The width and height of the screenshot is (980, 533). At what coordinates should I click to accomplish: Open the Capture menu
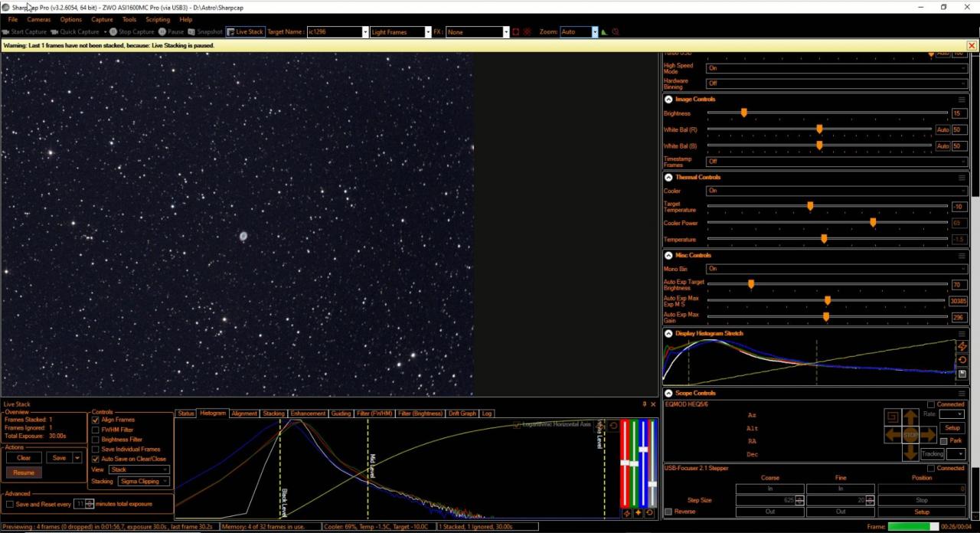pos(102,20)
